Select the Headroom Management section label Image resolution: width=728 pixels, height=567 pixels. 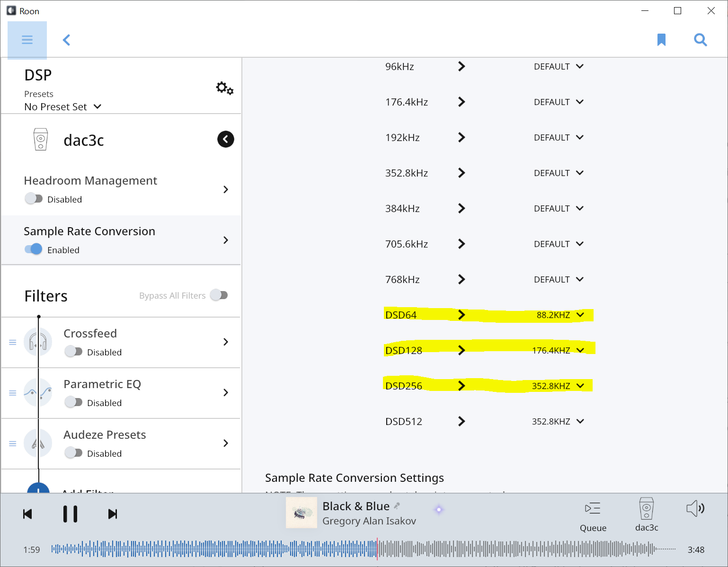(90, 181)
